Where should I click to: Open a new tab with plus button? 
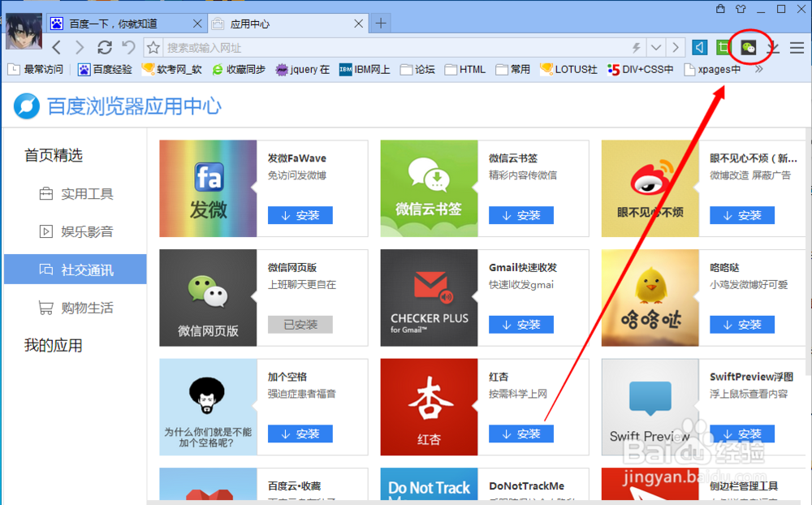[x=381, y=24]
